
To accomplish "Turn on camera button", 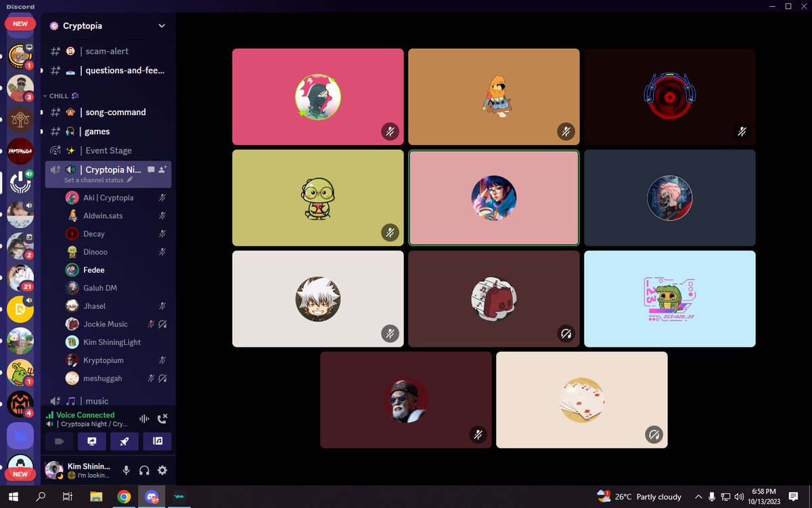I will point(59,441).
